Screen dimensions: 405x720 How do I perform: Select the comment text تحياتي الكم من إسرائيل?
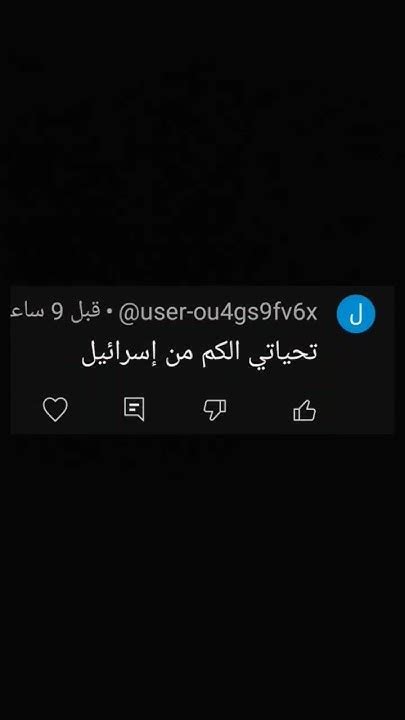[x=199, y=354]
